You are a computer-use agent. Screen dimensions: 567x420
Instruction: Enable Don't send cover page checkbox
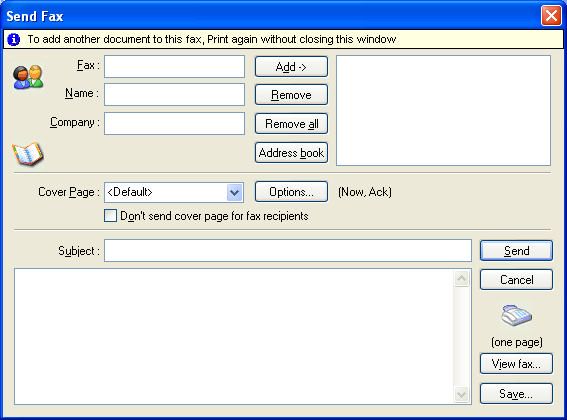[x=110, y=216]
